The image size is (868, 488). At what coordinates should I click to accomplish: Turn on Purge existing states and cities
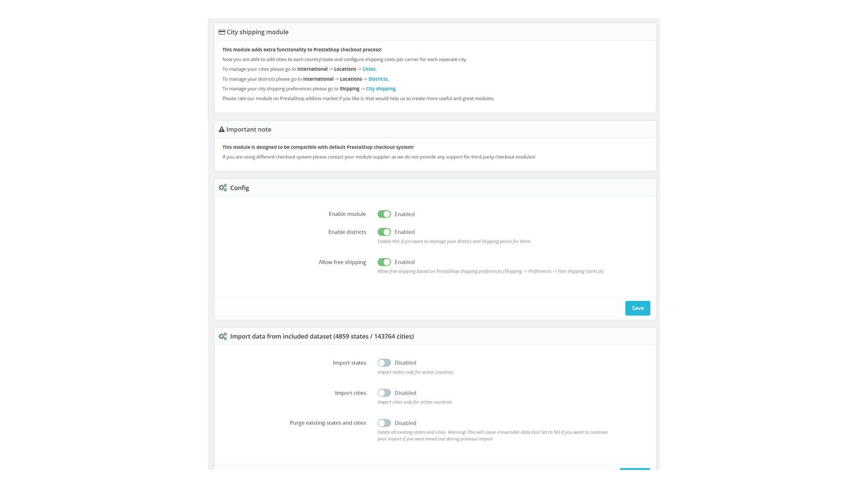pos(384,423)
